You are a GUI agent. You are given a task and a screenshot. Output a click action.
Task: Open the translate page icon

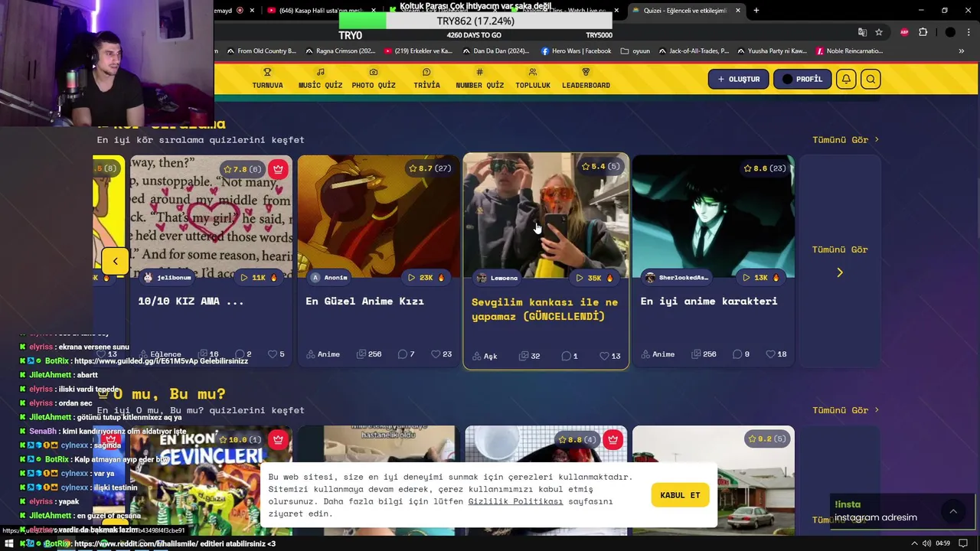pyautogui.click(x=862, y=32)
